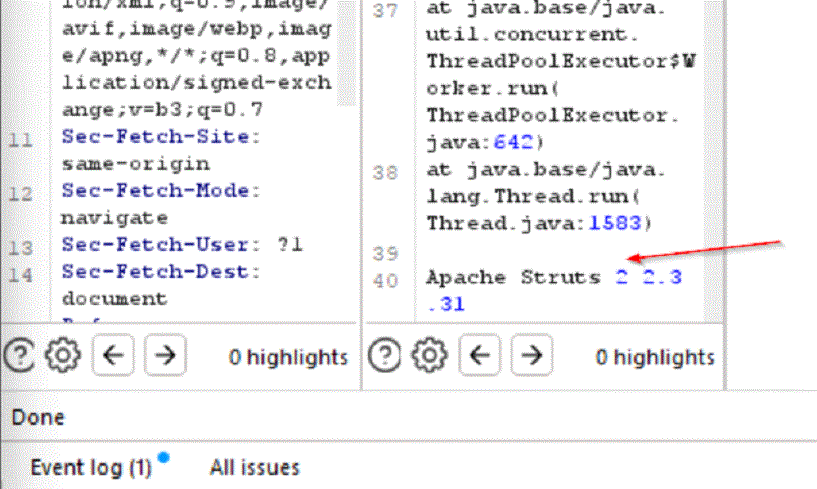Screen dimensions: 817x489
Task: Click the request pane vertical scrollbar
Action: pos(346,150)
